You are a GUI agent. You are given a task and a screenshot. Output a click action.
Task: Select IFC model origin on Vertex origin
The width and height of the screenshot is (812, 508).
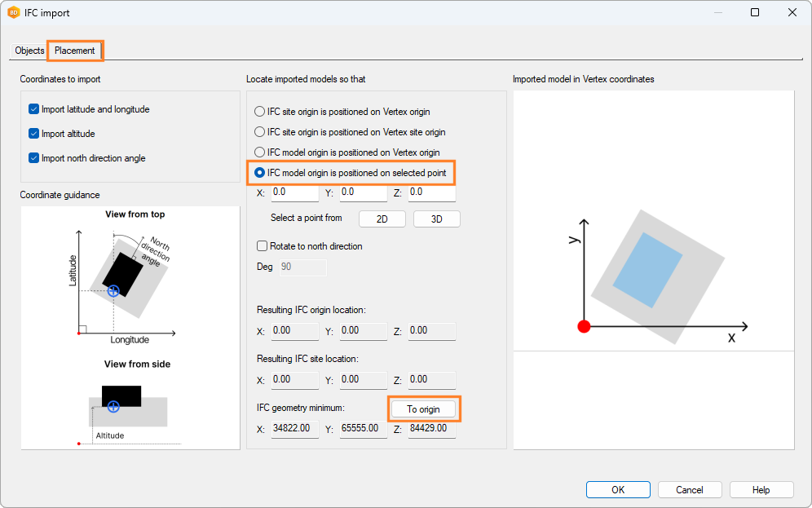pos(260,152)
